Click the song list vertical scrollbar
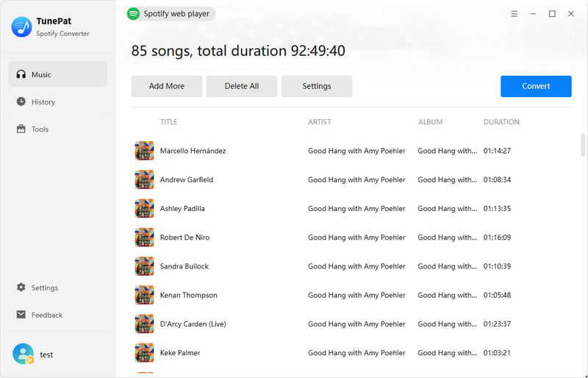 point(583,146)
